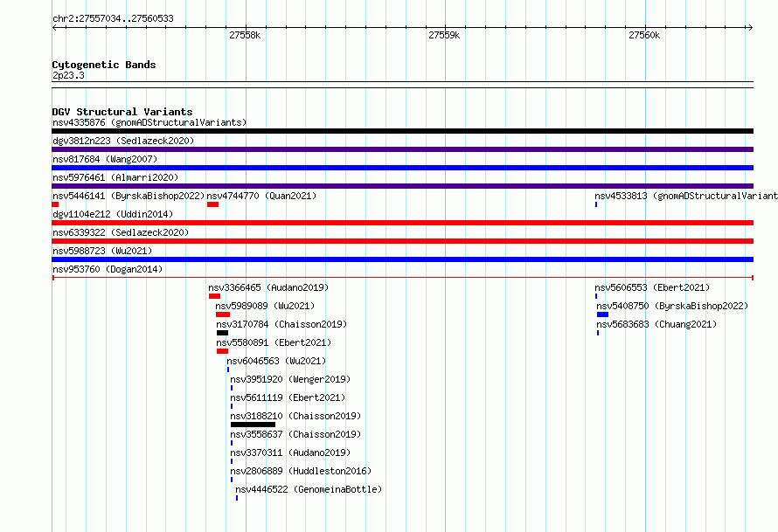The height and width of the screenshot is (532, 778).
Task: Open nsv817684 (Wang2007) variant label
Action: [x=105, y=159]
